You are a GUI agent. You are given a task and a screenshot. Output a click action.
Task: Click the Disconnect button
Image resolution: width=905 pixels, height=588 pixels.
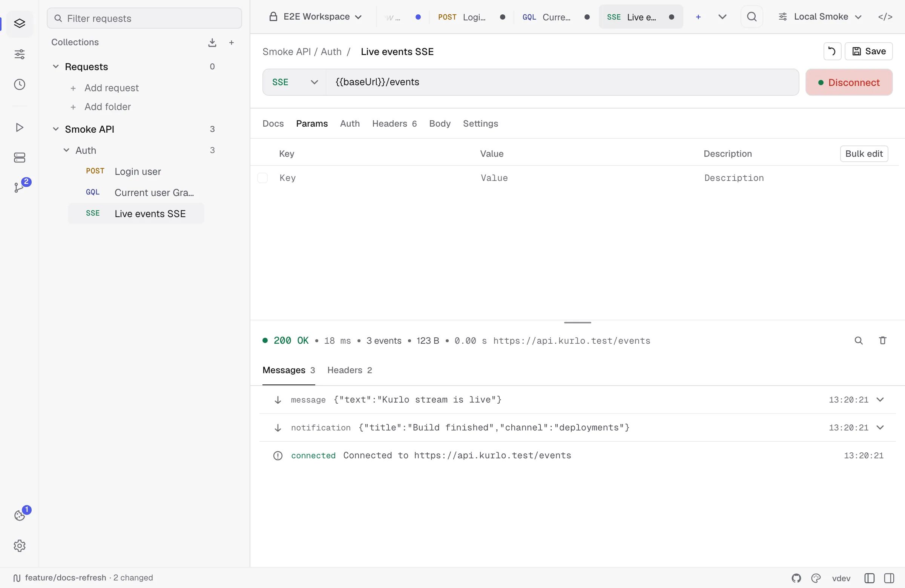click(x=849, y=82)
